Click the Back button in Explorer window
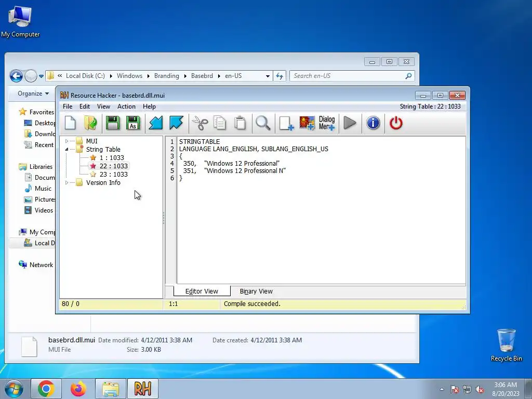The width and height of the screenshot is (532, 399). click(16, 76)
